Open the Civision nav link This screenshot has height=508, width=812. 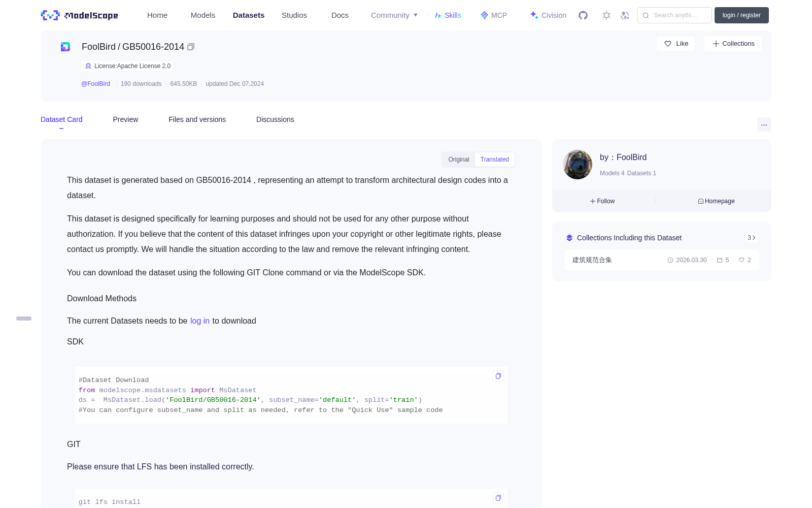[x=548, y=15]
